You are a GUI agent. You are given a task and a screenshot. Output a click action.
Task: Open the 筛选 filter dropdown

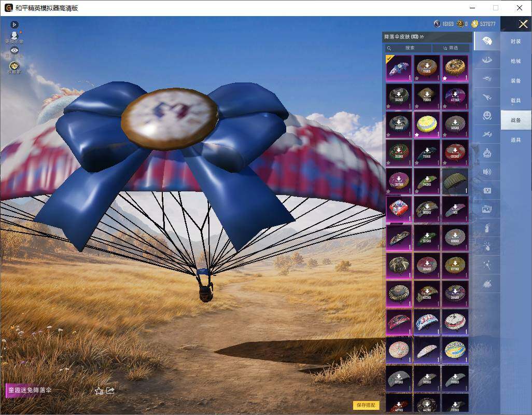click(451, 48)
